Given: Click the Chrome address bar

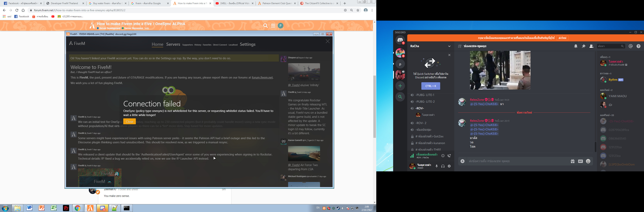Looking at the screenshot, I should click(185, 10).
